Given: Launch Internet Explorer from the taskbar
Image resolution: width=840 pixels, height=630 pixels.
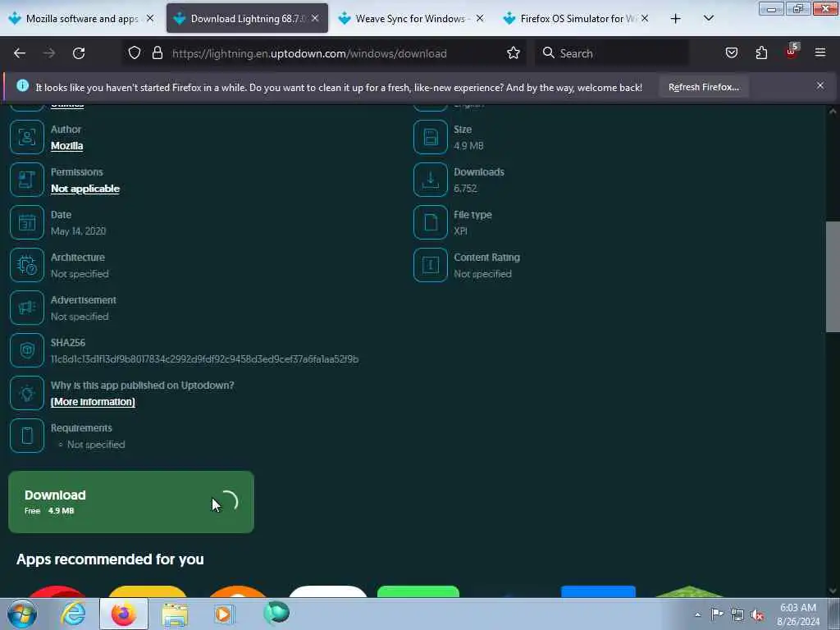Looking at the screenshot, I should 73,614.
